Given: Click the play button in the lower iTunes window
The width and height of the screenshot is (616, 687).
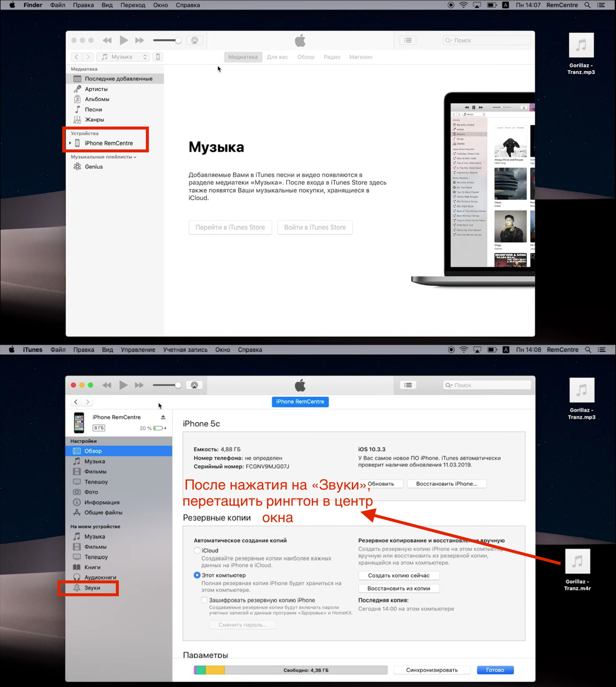Looking at the screenshot, I should 123,385.
